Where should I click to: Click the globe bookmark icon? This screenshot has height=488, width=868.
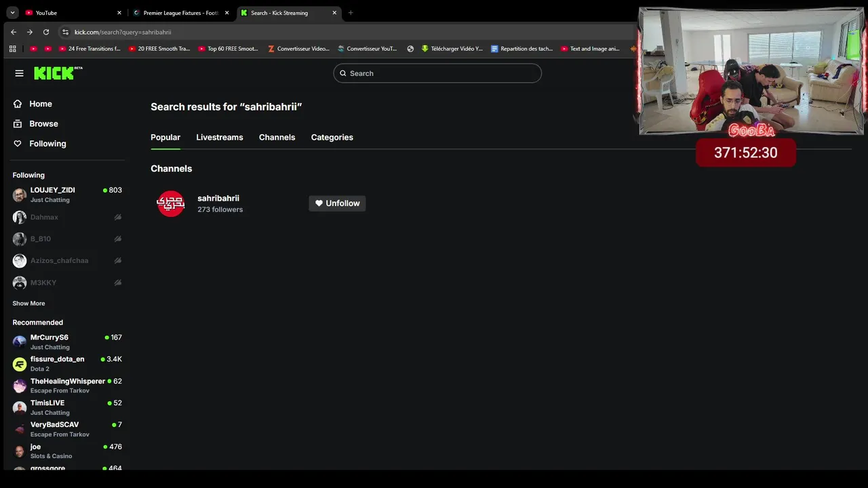click(410, 49)
